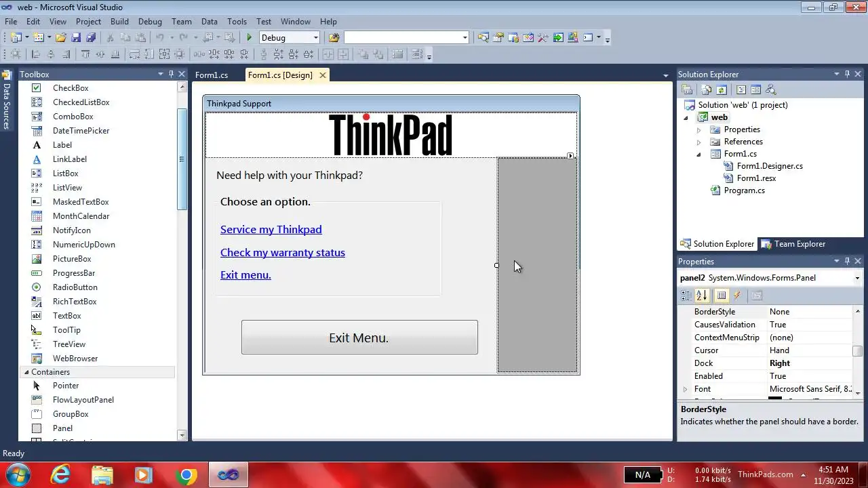
Task: Click the Start Debugging green play icon
Action: [x=250, y=38]
